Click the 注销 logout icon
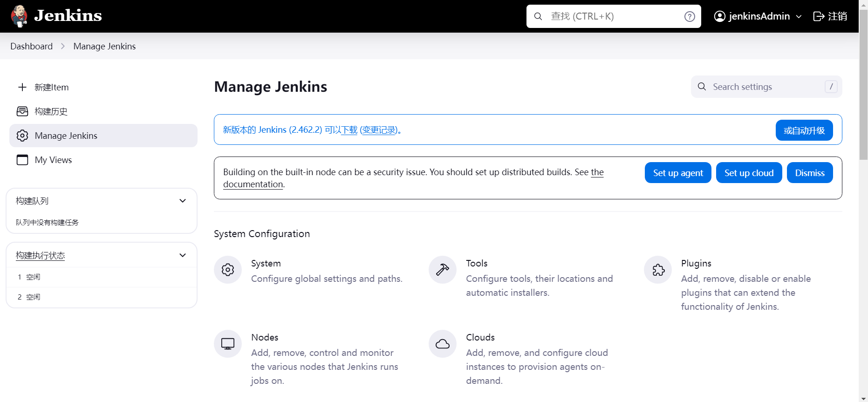The image size is (868, 402). [x=819, y=16]
